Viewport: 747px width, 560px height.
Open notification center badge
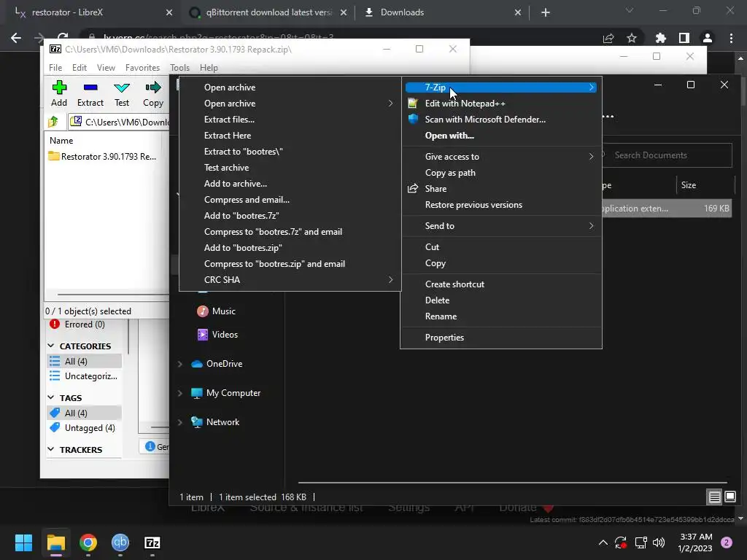727,542
